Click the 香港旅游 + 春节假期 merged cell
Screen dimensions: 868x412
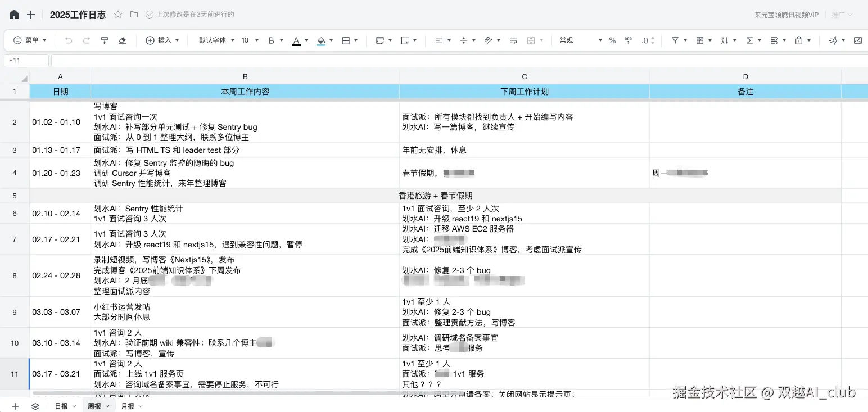436,196
